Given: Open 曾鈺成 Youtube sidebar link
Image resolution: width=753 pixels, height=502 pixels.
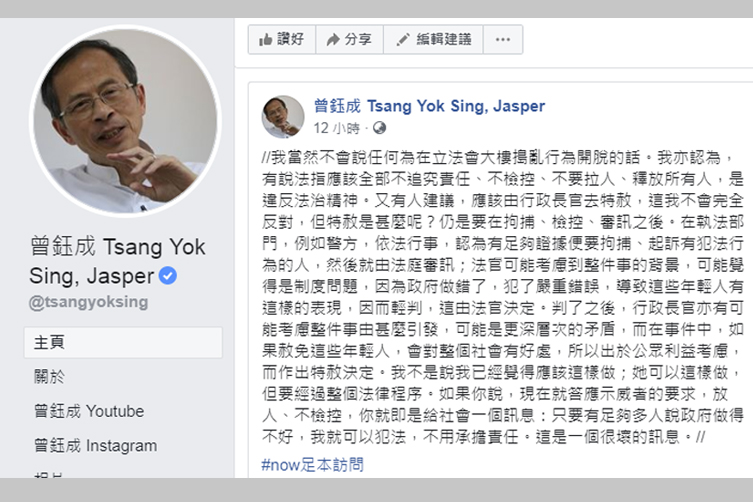Looking at the screenshot, I should click(89, 411).
